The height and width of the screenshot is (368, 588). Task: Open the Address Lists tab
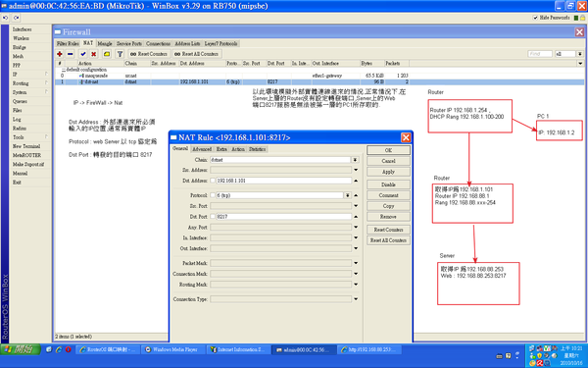point(187,43)
